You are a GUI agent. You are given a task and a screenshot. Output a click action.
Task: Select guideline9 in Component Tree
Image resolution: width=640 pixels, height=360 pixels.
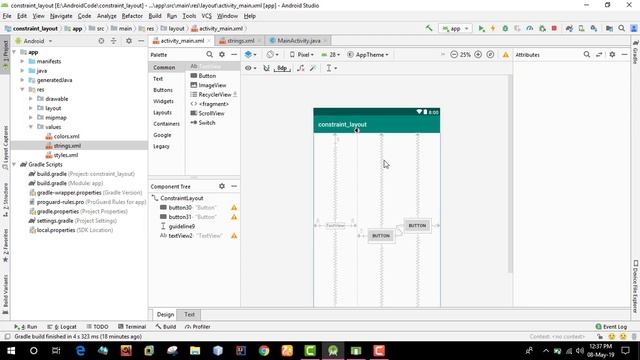click(x=178, y=226)
